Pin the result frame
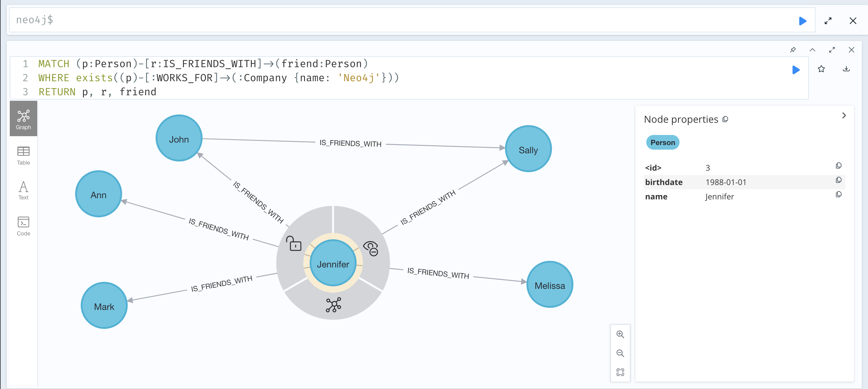 point(793,49)
